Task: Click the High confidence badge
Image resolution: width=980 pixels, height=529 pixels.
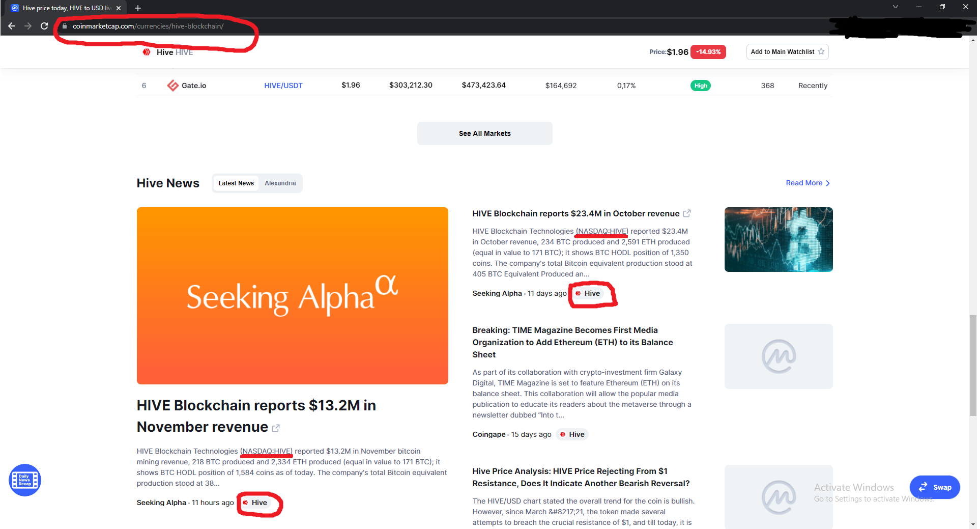Action: point(701,86)
